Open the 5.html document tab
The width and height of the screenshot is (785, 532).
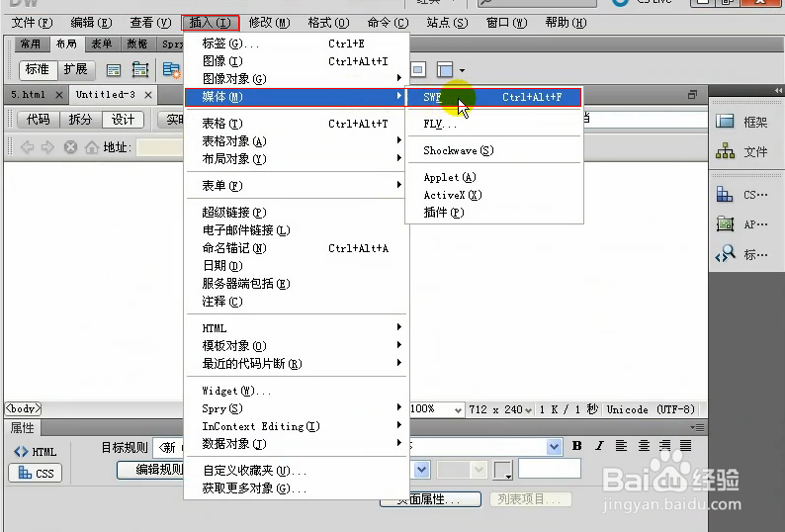coord(29,94)
